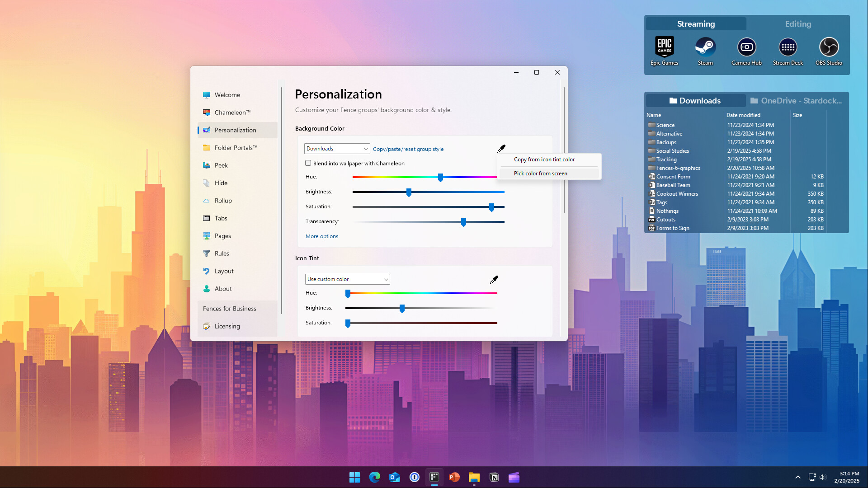Adjust the Transparency slider
Screen dimensions: 868x488
463,222
